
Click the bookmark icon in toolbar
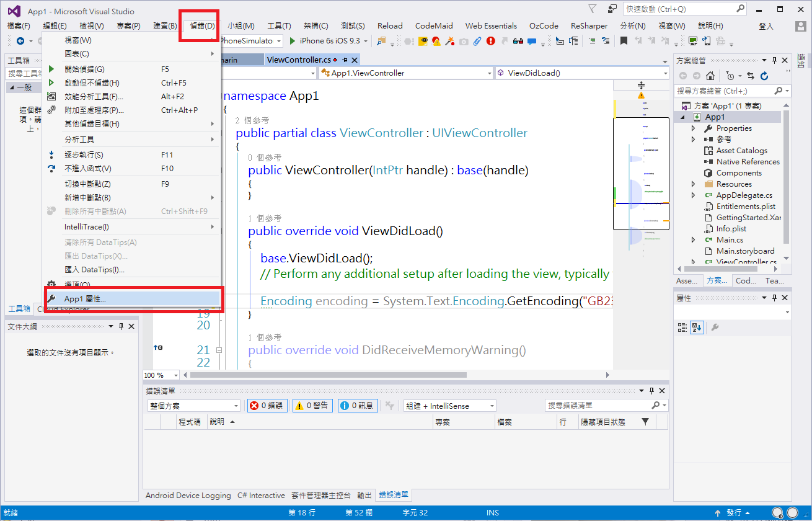point(624,41)
